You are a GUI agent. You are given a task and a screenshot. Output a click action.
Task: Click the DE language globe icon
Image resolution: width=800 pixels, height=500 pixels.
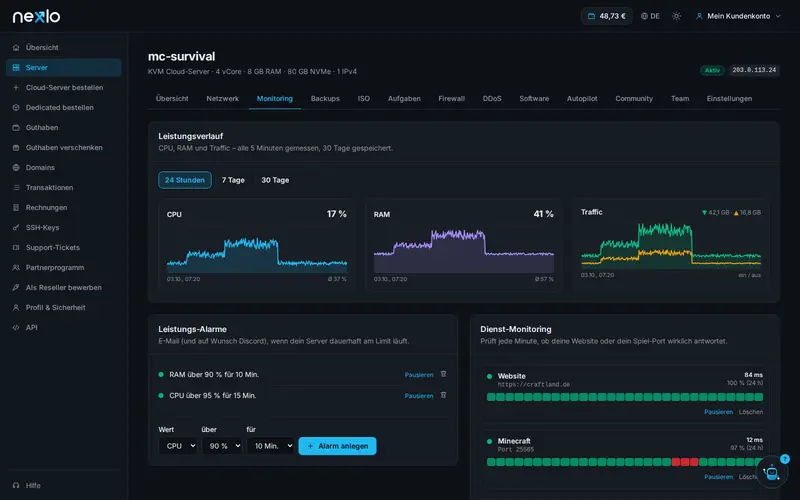tap(644, 16)
